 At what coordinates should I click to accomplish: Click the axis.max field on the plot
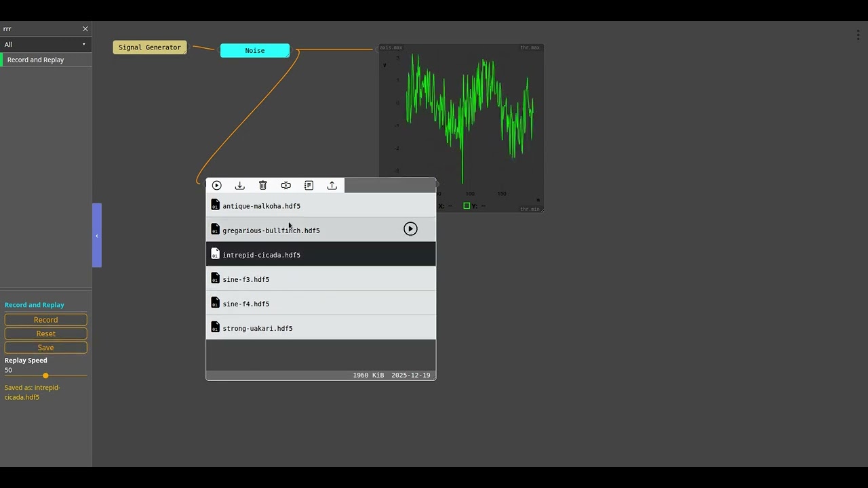[x=391, y=48]
